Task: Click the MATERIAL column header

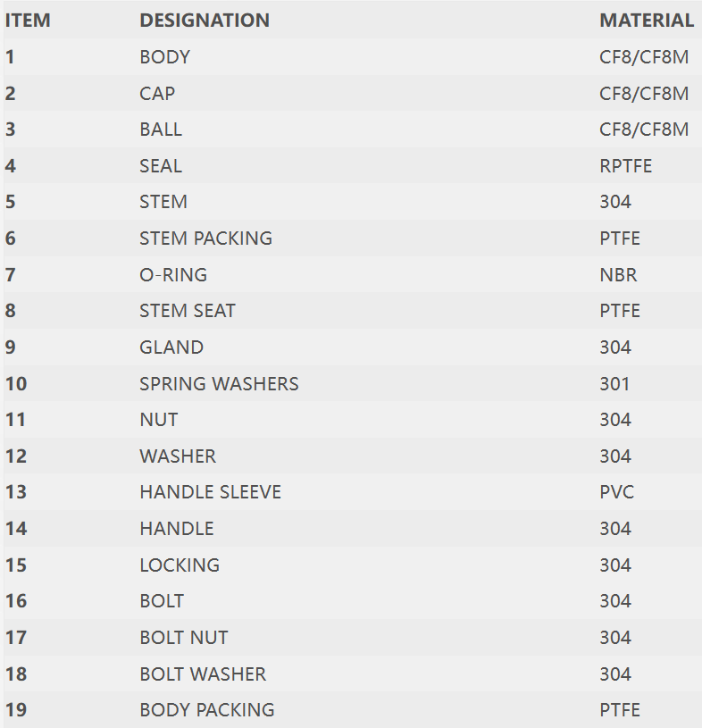Action: point(647,21)
